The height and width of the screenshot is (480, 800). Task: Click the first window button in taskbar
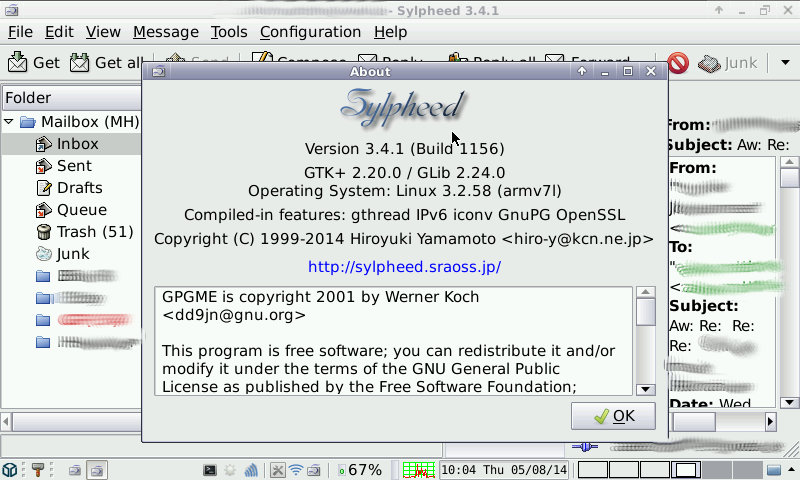[75, 470]
